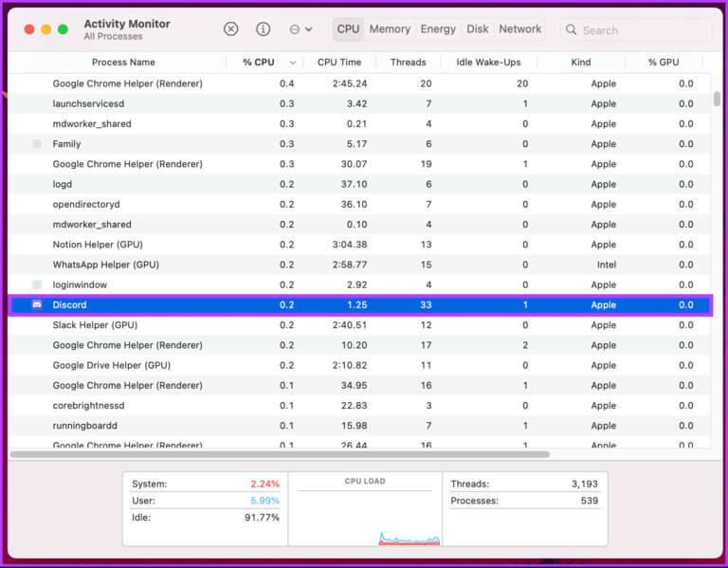Click the User 5.99% value

click(265, 501)
